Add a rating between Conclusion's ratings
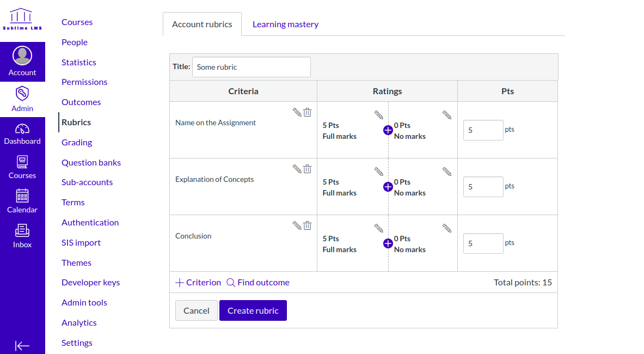Viewport: 644px width, 354px height. click(x=388, y=243)
